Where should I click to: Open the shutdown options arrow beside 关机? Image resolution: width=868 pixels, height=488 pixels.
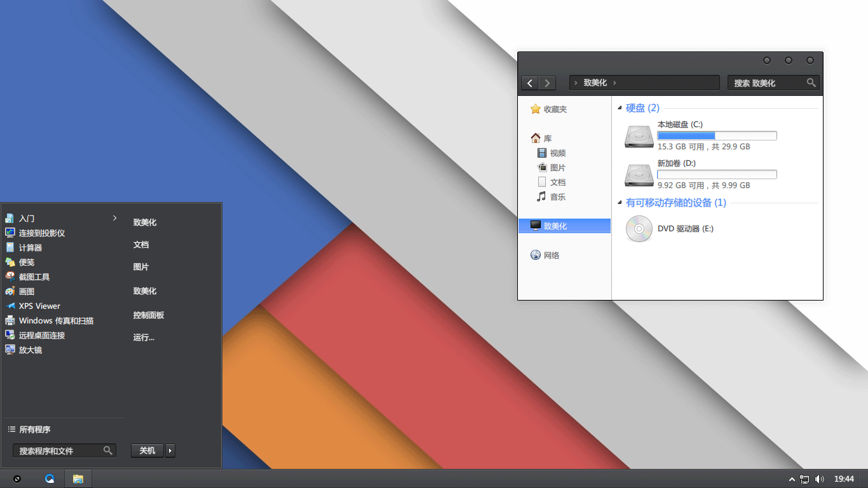(x=170, y=451)
